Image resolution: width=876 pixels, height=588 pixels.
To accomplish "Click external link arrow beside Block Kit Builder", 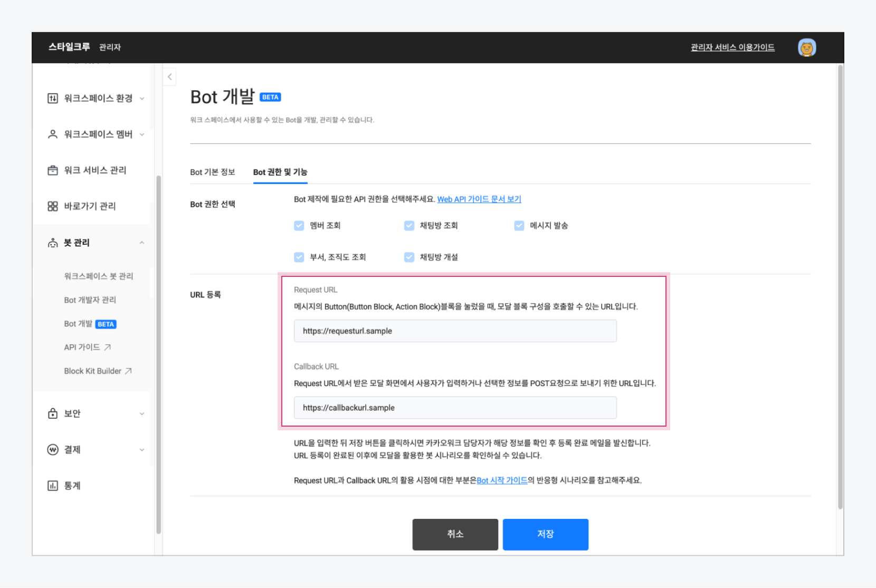I will tap(128, 371).
